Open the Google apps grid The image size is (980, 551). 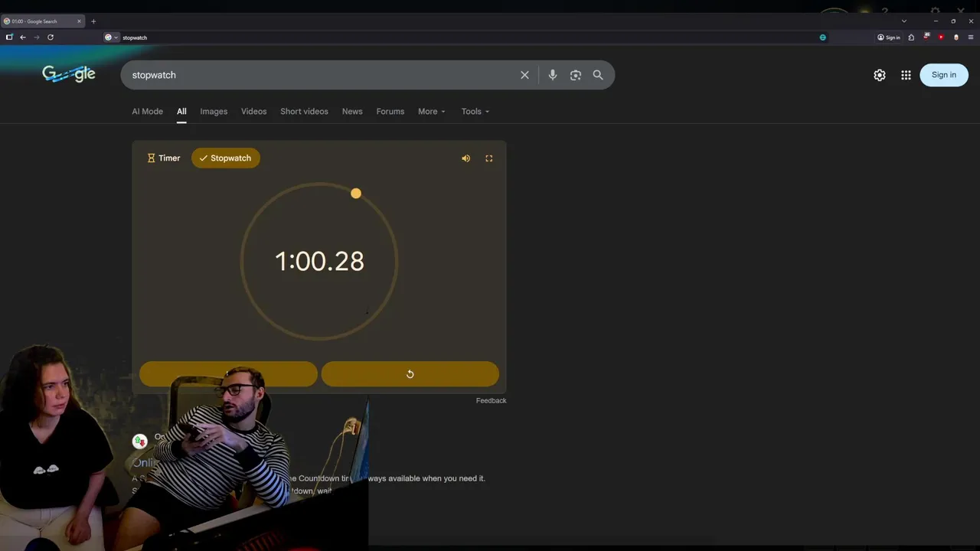point(906,75)
